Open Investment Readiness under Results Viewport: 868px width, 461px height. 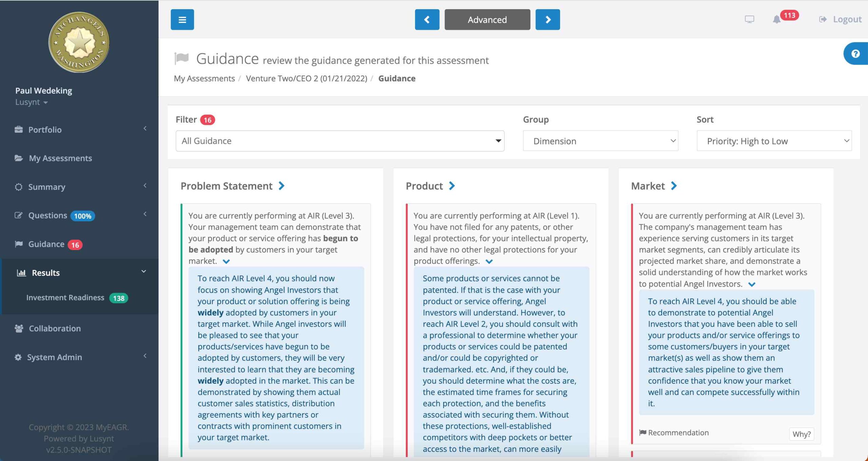(65, 298)
